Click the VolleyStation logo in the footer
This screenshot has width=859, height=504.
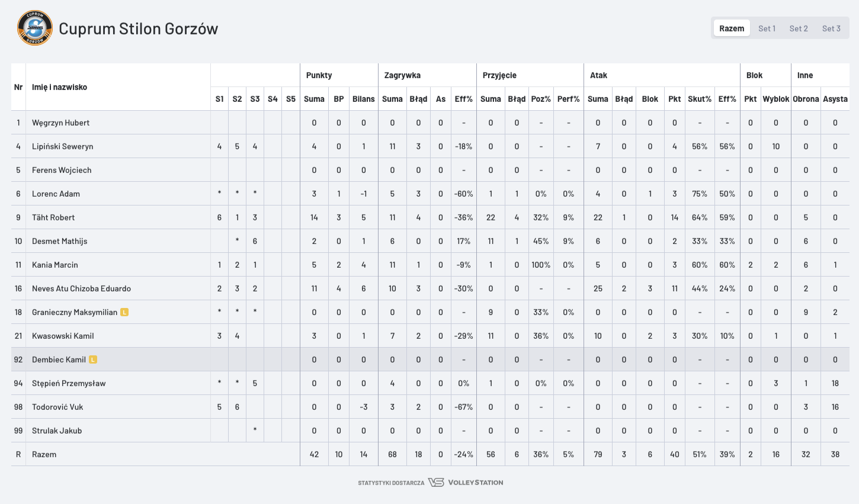point(466,483)
